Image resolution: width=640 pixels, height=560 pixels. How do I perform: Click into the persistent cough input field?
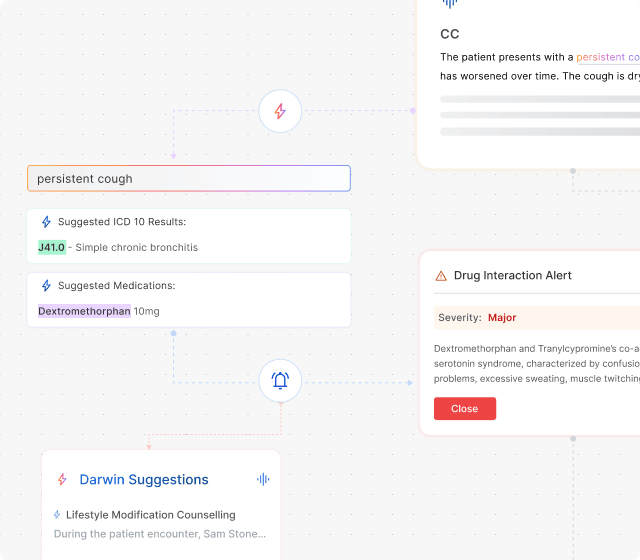188,179
